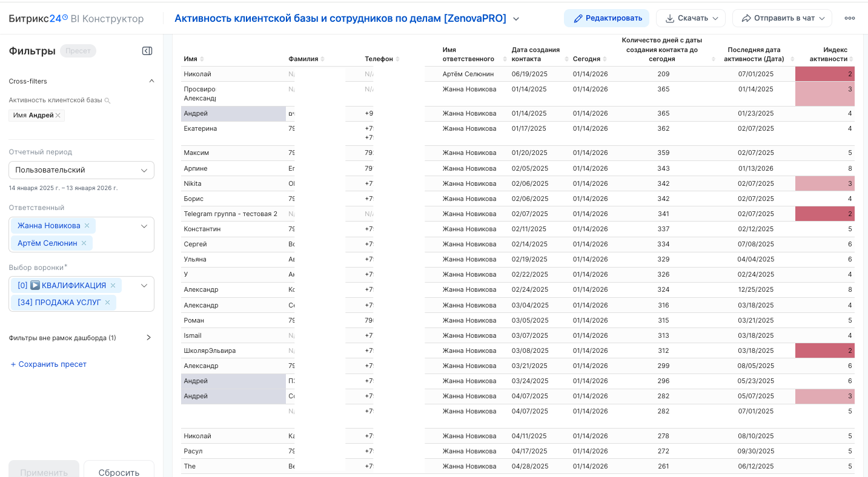The height and width of the screenshot is (477, 868).
Task: Click the search icon beside Активность клиентской базы
Action: 107,100
